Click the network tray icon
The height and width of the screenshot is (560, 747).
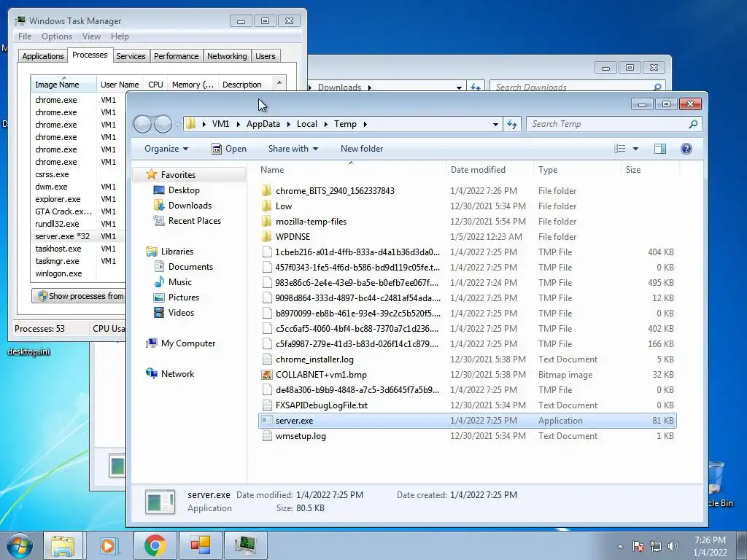(x=656, y=546)
